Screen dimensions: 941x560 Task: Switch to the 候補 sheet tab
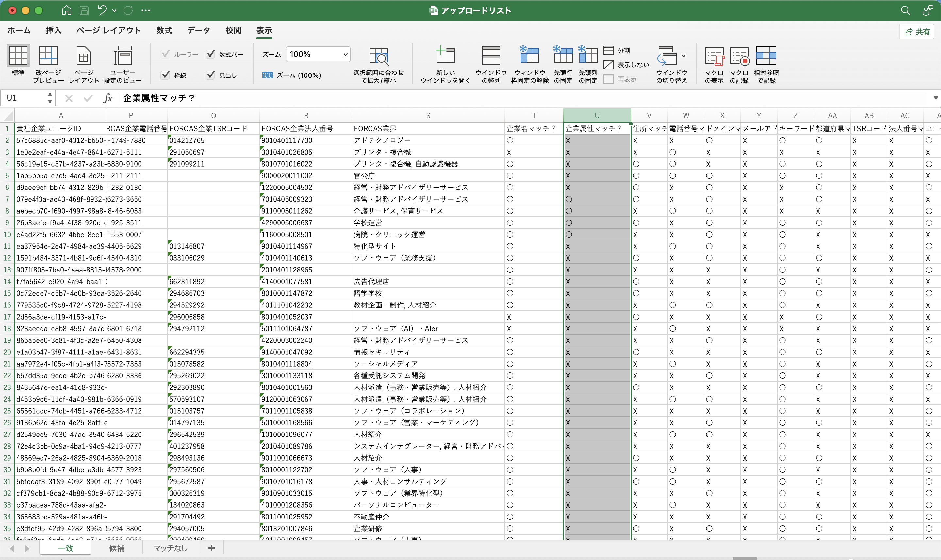pos(117,548)
